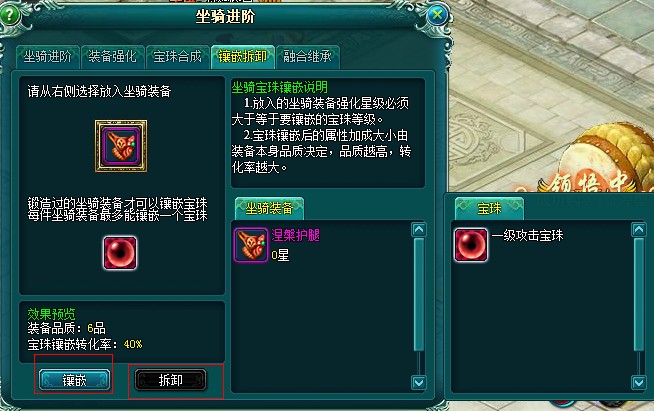Click equipment list scroll down arrow
The width and height of the screenshot is (654, 411).
click(419, 382)
